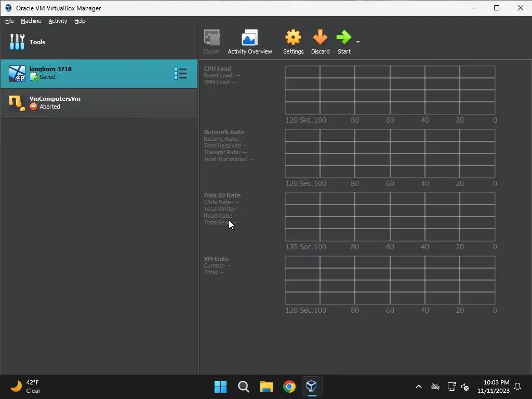Open Activity Overview from the toolbar
Viewport: 532px width, 399px height.
(x=250, y=42)
